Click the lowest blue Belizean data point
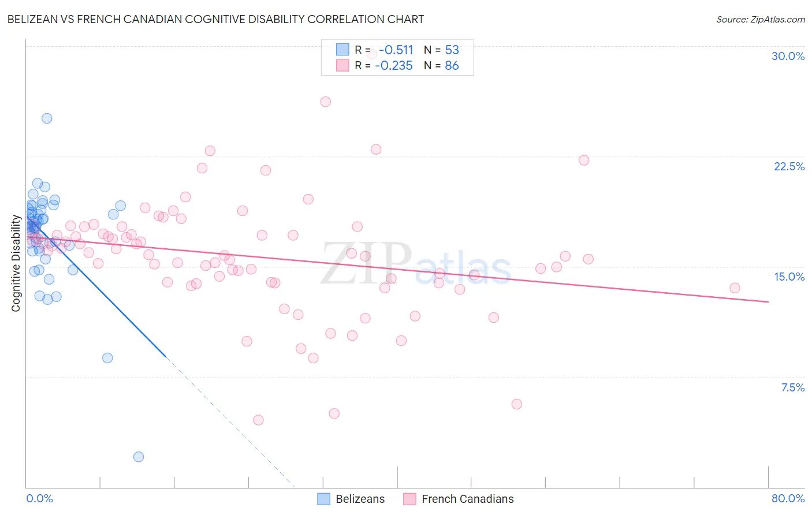This screenshot has height=515, width=812. (x=139, y=457)
